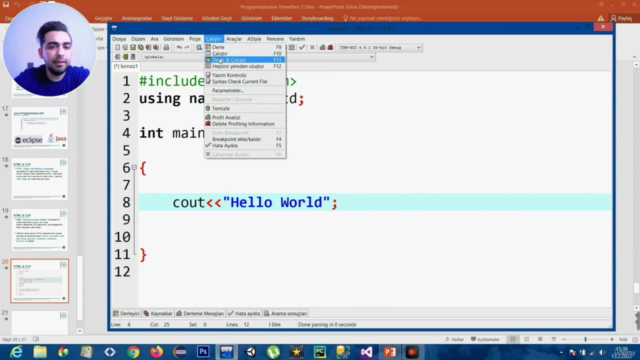Select Breakpoint ekle/kaldır entry

coord(245,139)
